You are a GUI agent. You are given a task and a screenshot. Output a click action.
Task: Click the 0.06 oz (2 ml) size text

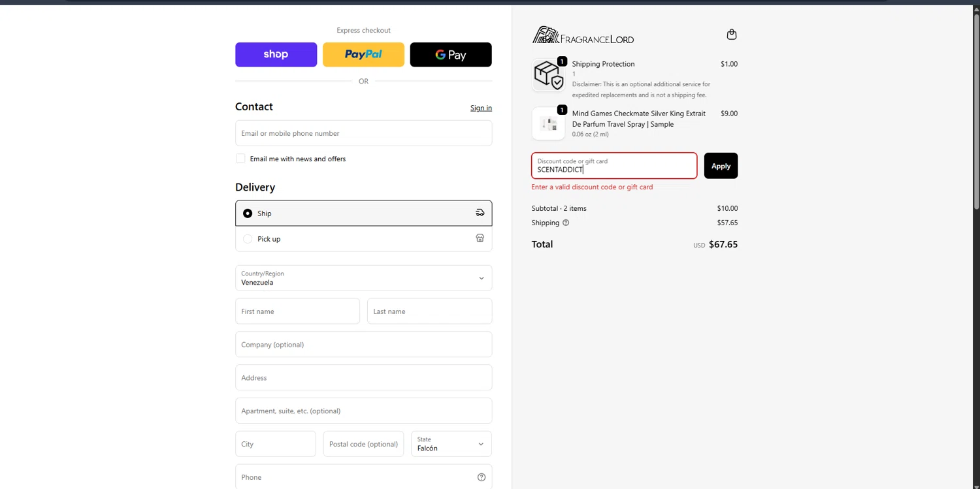[591, 134]
